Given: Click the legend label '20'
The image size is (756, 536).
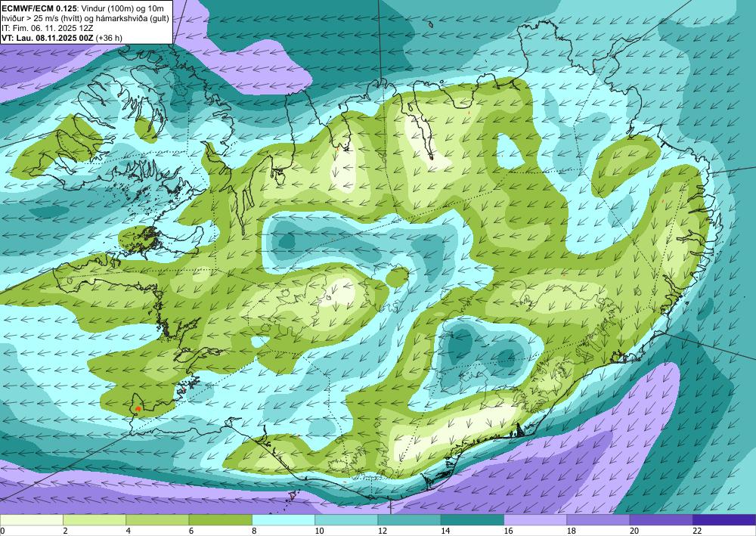Looking at the screenshot, I should pyautogui.click(x=634, y=531).
